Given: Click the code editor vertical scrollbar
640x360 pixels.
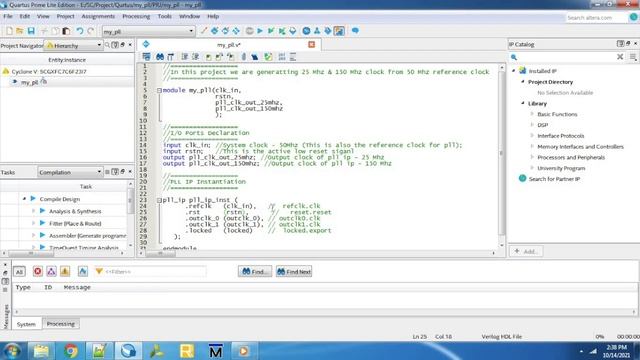Looking at the screenshot, I should 501,154.
